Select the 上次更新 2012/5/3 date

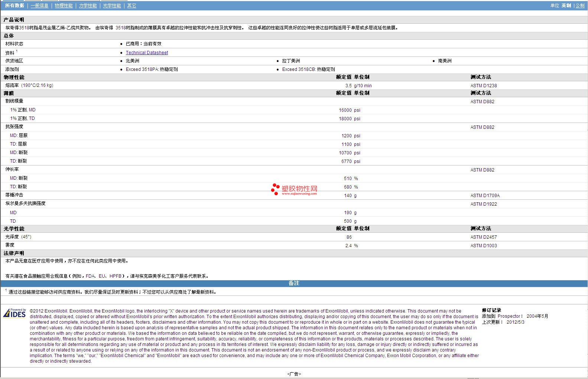point(503,322)
